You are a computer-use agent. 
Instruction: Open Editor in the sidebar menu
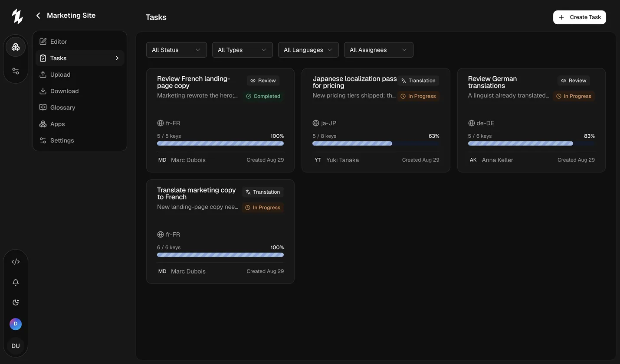tap(80, 42)
